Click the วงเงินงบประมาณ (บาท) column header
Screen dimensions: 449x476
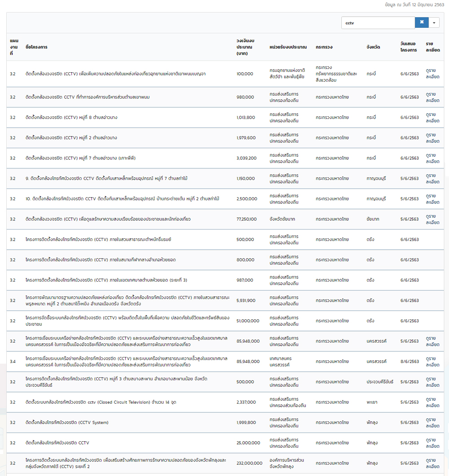[x=246, y=47]
